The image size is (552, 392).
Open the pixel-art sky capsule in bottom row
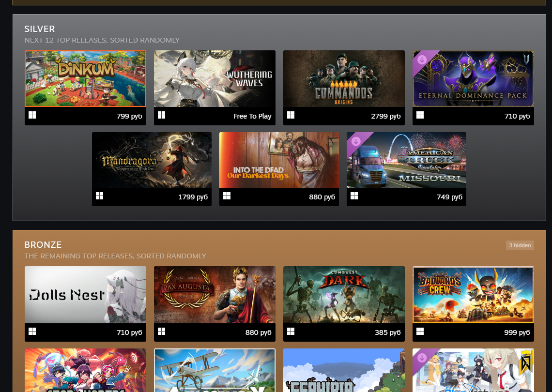point(344,370)
